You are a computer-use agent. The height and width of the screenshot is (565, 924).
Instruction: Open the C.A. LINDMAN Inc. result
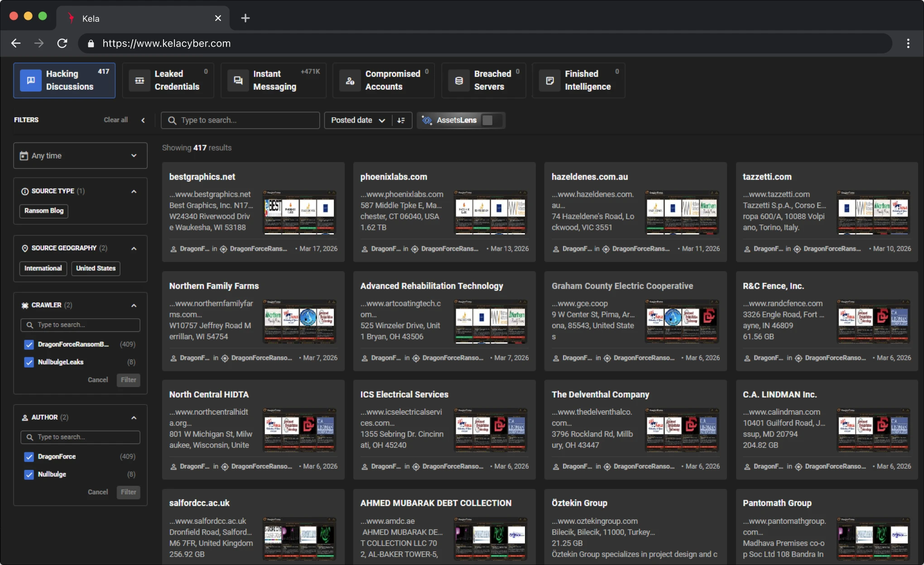[x=827, y=430]
